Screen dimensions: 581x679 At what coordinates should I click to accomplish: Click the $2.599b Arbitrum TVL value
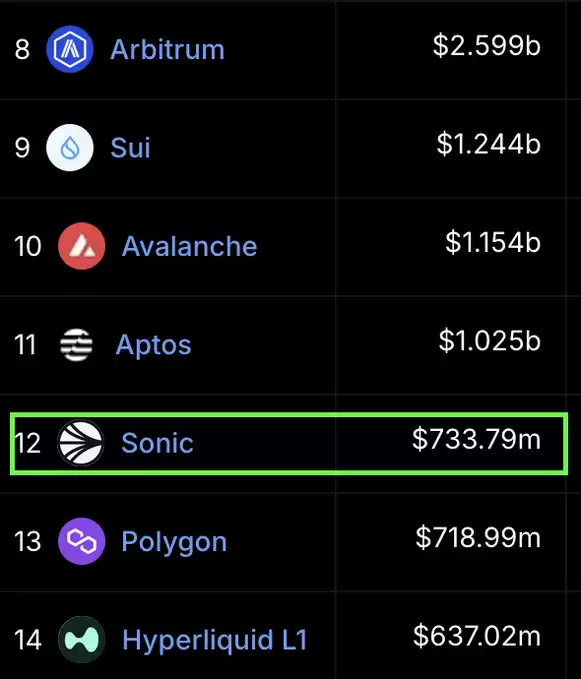(x=487, y=45)
